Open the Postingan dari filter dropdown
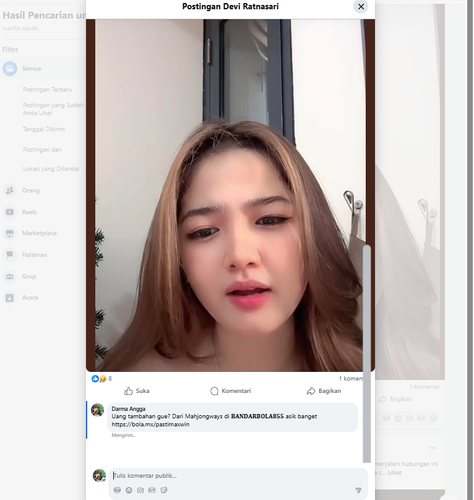The width and height of the screenshot is (474, 500). coord(42,150)
